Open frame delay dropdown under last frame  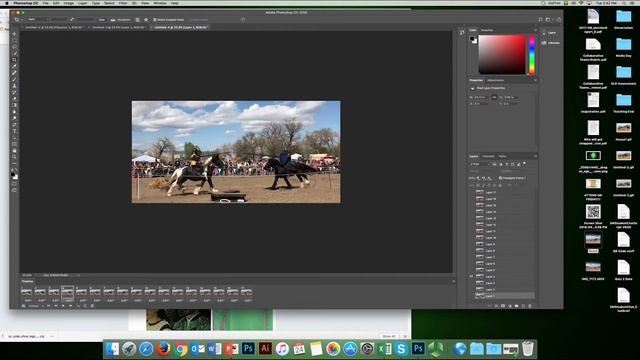(248, 301)
